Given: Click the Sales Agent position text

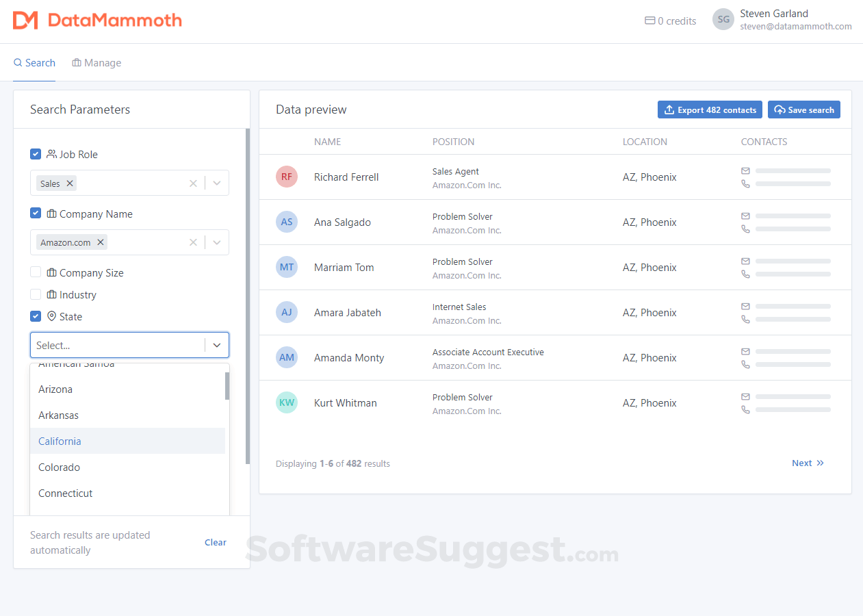Looking at the screenshot, I should click(456, 171).
